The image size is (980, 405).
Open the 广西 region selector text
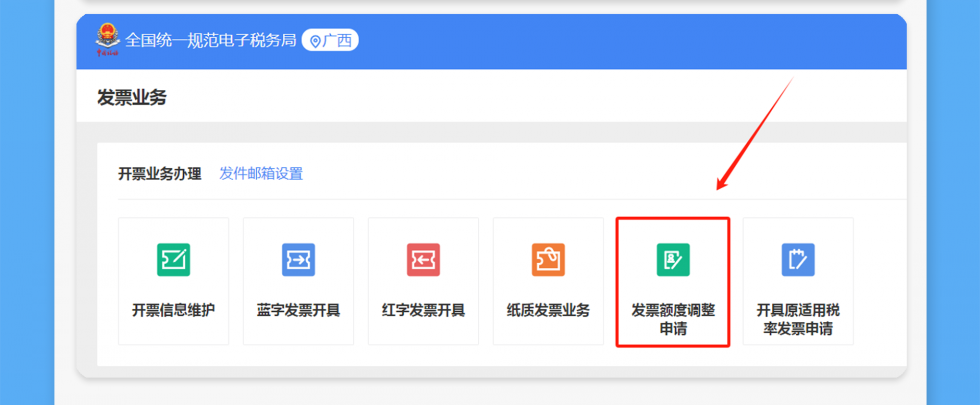tap(337, 40)
